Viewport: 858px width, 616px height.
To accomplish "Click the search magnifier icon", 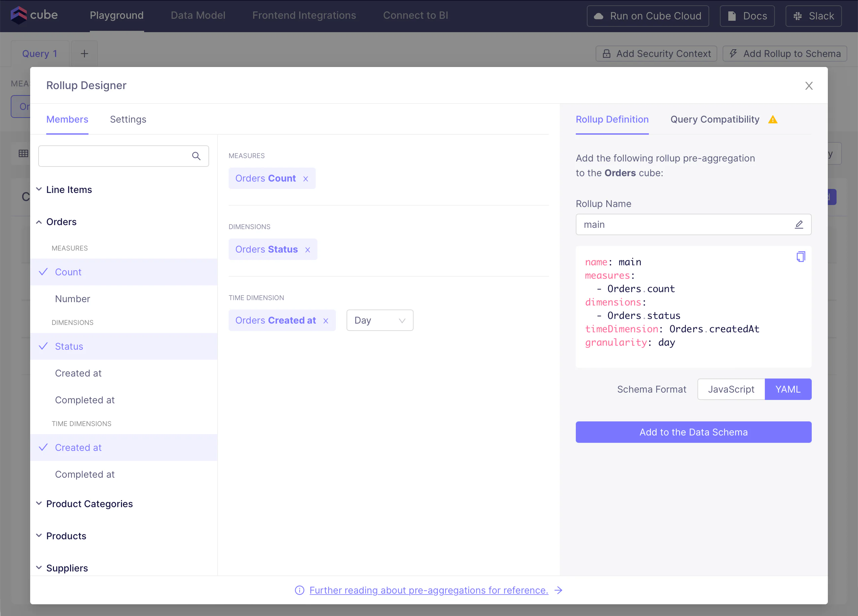I will click(196, 156).
